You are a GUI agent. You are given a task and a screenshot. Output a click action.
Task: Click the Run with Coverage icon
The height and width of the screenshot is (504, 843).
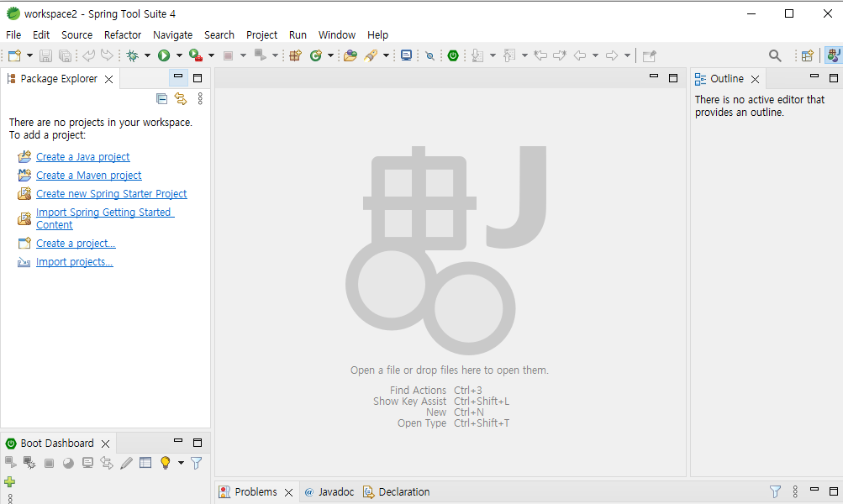(x=196, y=55)
